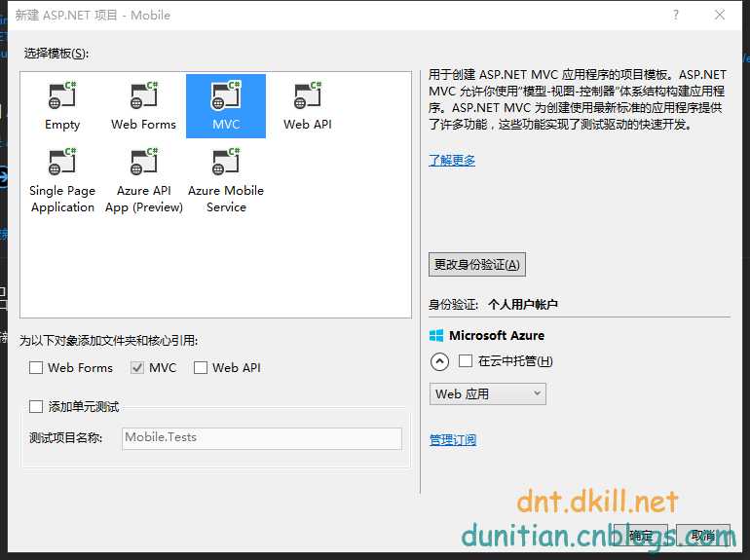Focus the 测试项目名称 Mobile.Tests field
The height and width of the screenshot is (560, 750).
point(262,438)
